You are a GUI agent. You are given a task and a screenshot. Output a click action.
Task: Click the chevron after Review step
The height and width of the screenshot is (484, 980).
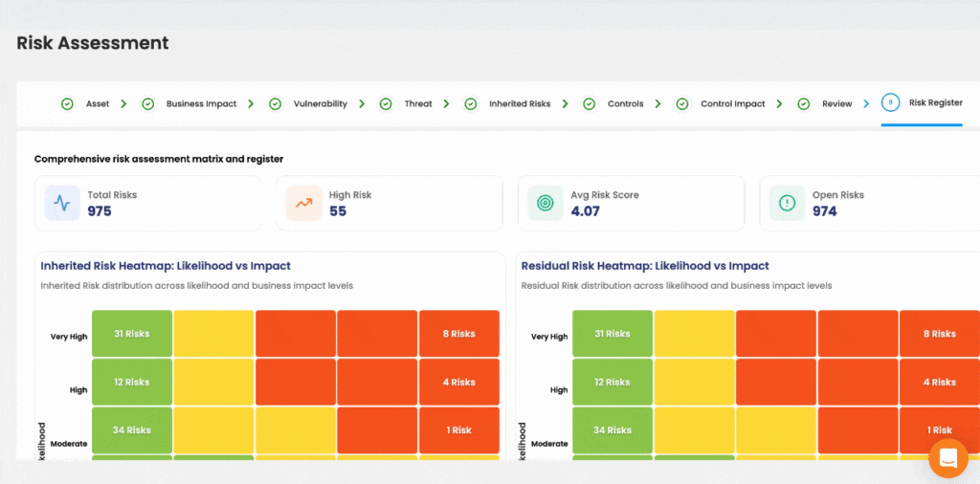click(867, 103)
